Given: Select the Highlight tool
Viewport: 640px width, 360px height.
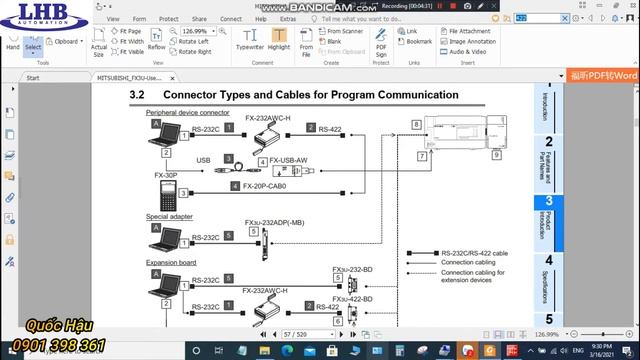Looking at the screenshot, I should 279,40.
